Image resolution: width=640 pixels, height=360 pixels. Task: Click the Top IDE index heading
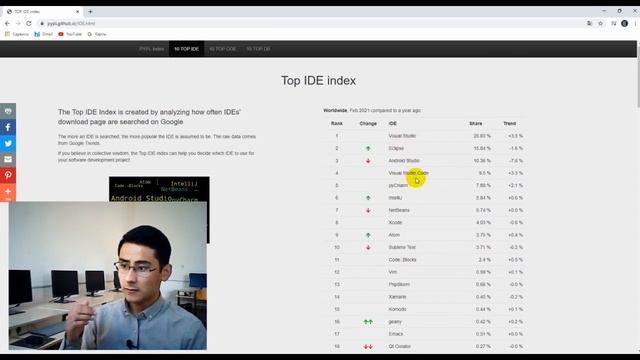click(318, 81)
